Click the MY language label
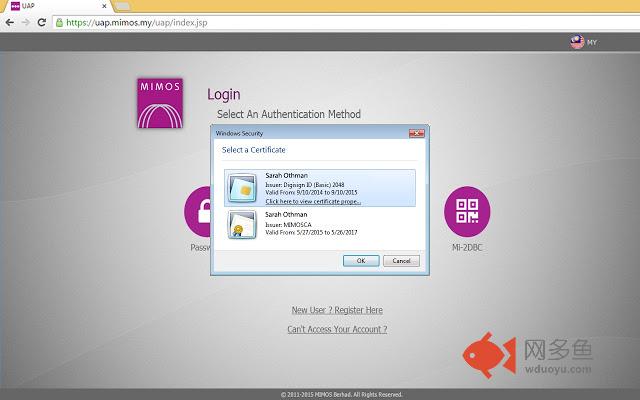 (x=592, y=42)
